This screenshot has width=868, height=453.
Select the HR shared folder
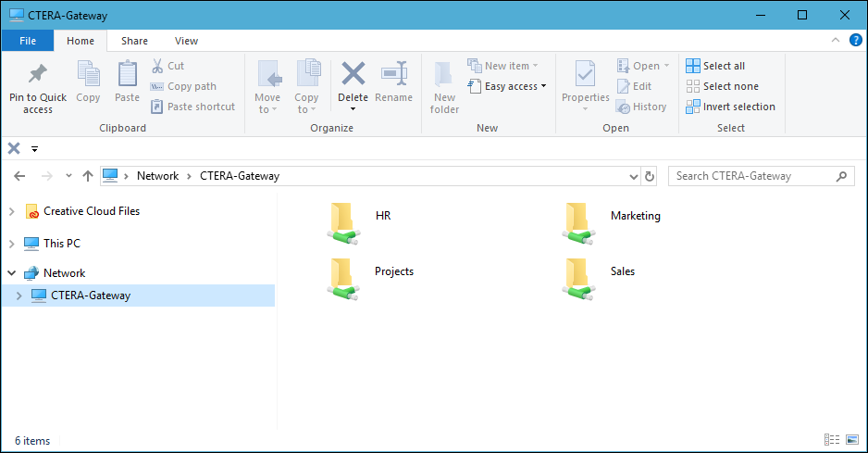360,223
